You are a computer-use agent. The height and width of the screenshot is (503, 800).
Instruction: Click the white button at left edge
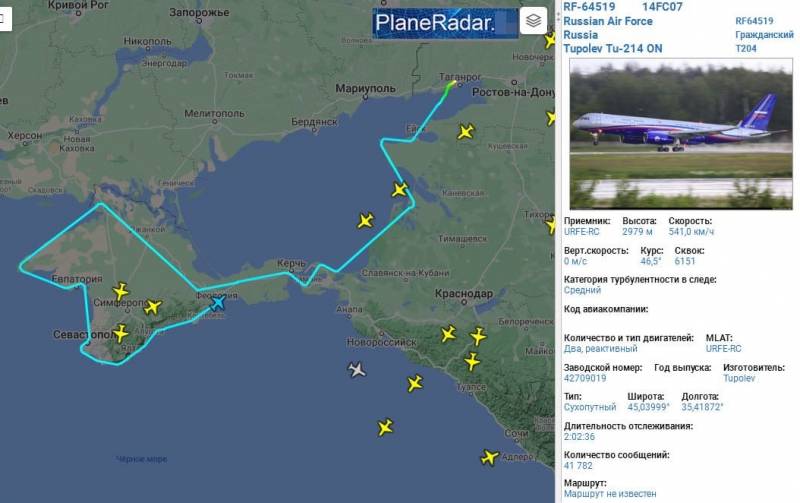[x=5, y=19]
